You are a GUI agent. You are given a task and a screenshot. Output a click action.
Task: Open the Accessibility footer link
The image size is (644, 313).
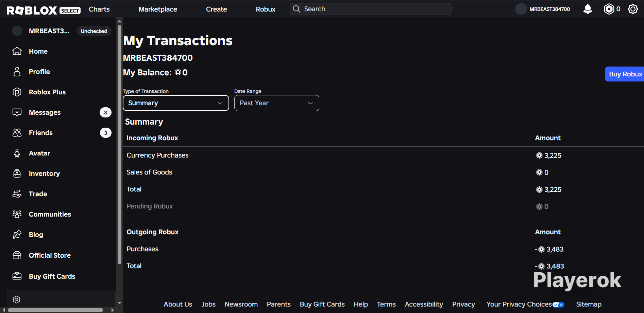(424, 304)
